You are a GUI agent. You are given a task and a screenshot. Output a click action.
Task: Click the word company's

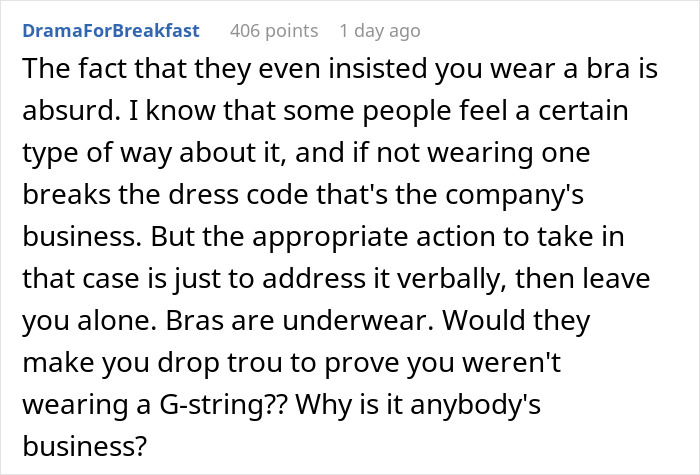514,194
